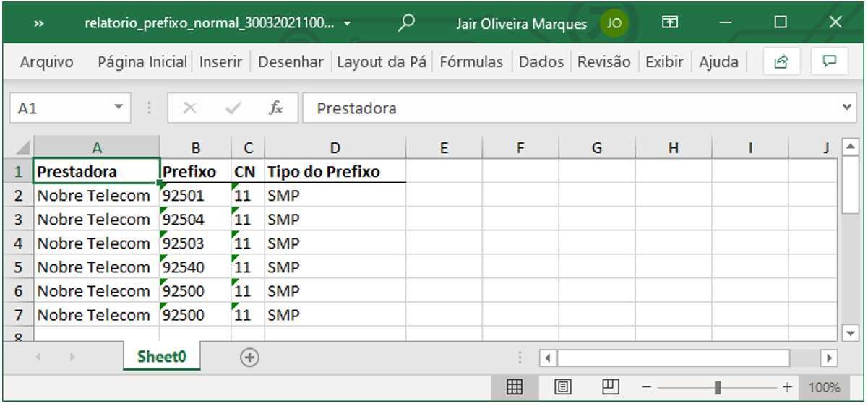
Task: Switch to the Fórmulas tab
Action: (x=471, y=62)
